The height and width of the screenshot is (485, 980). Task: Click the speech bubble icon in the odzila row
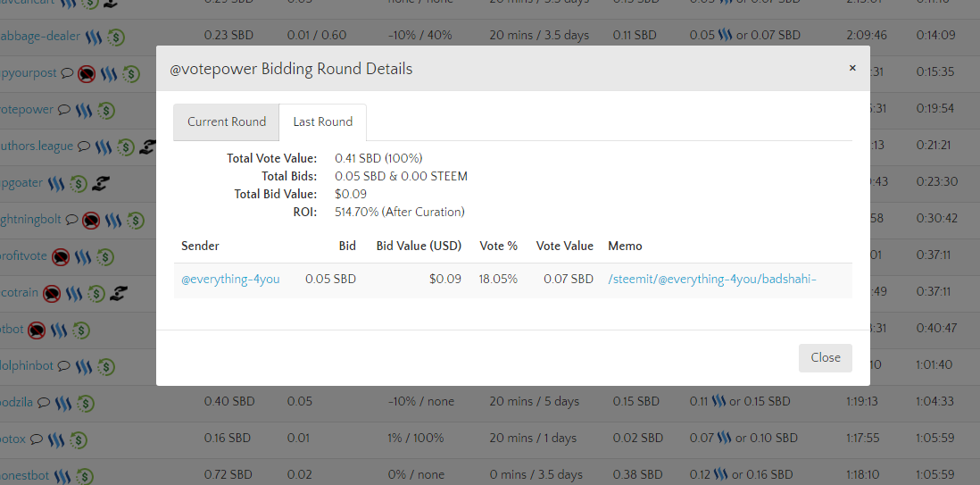point(43,403)
